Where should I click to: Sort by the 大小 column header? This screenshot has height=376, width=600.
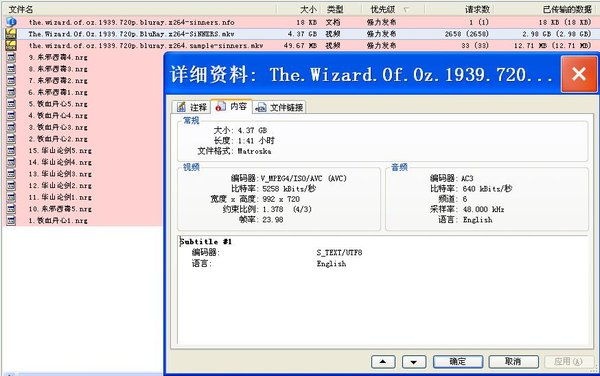tap(300, 9)
